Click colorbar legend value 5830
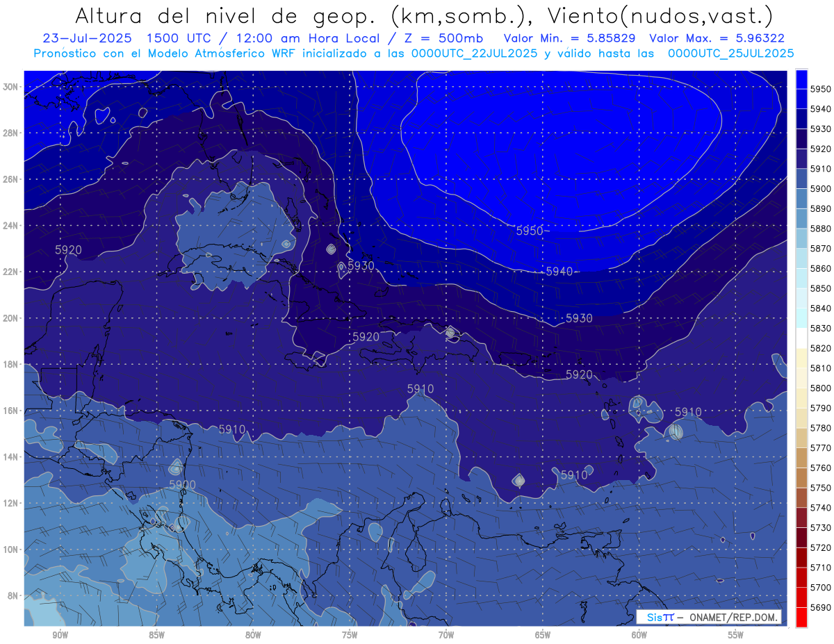 point(821,328)
